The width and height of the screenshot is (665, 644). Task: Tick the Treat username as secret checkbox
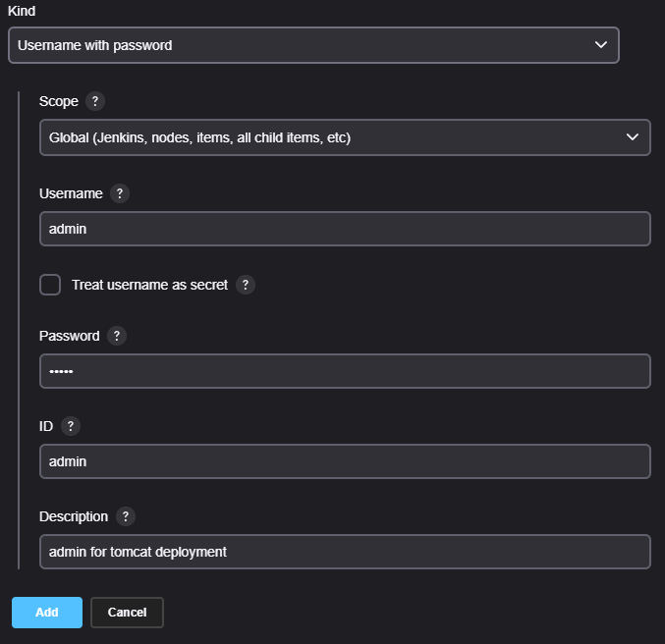(50, 285)
